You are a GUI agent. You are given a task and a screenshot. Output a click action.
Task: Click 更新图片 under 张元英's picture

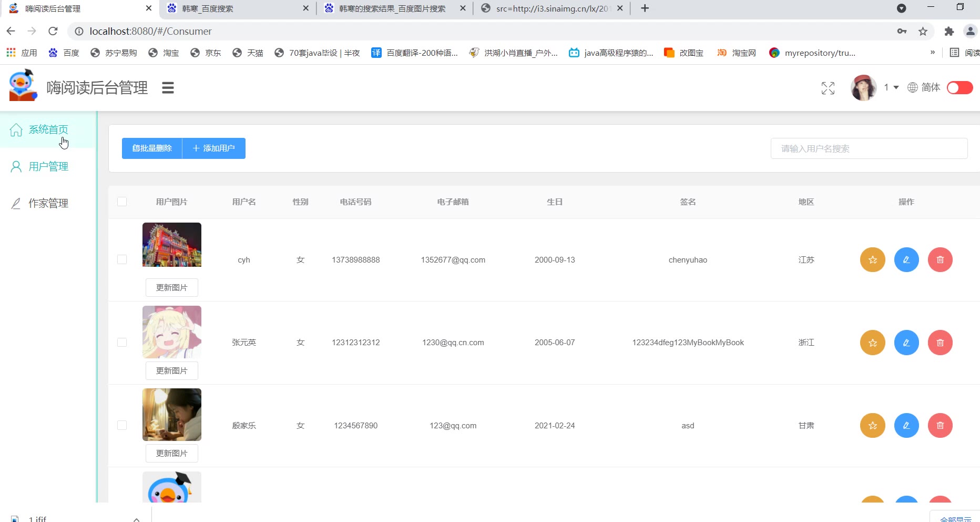point(172,371)
